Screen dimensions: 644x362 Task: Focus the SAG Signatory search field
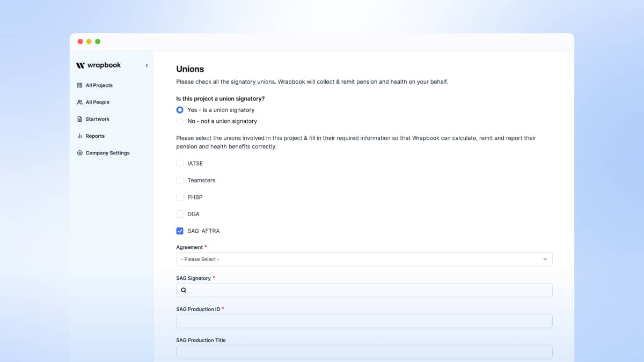point(364,290)
